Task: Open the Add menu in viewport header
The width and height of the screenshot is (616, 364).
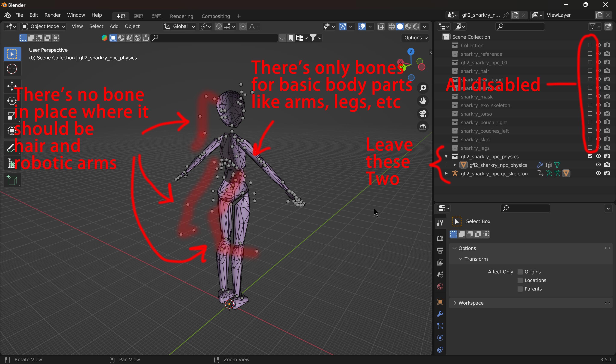Action: coord(114,26)
